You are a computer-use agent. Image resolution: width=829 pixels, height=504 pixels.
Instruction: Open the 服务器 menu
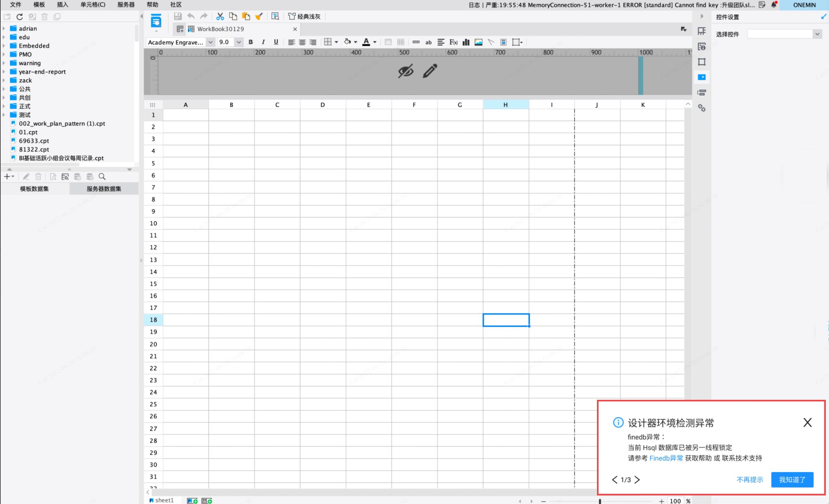tap(126, 5)
